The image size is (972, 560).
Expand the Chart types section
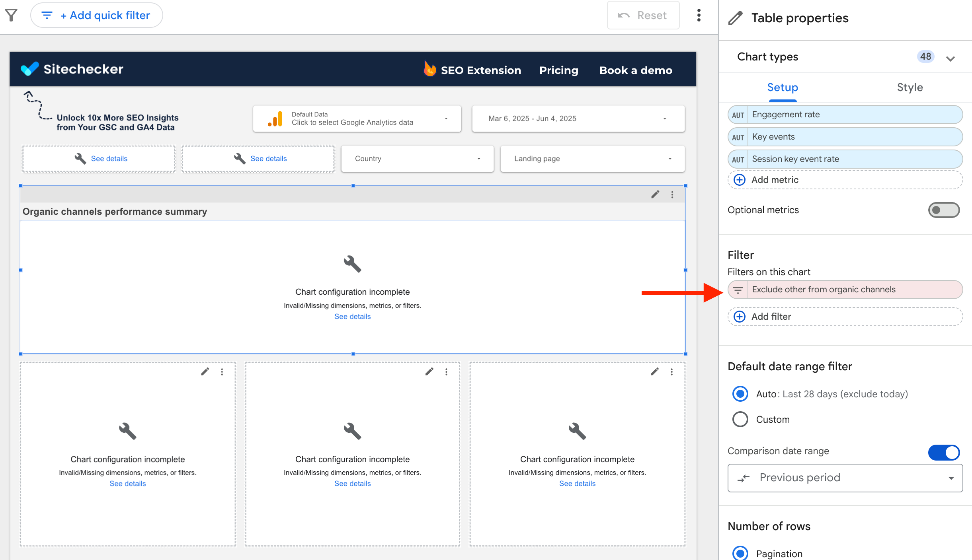pos(951,58)
